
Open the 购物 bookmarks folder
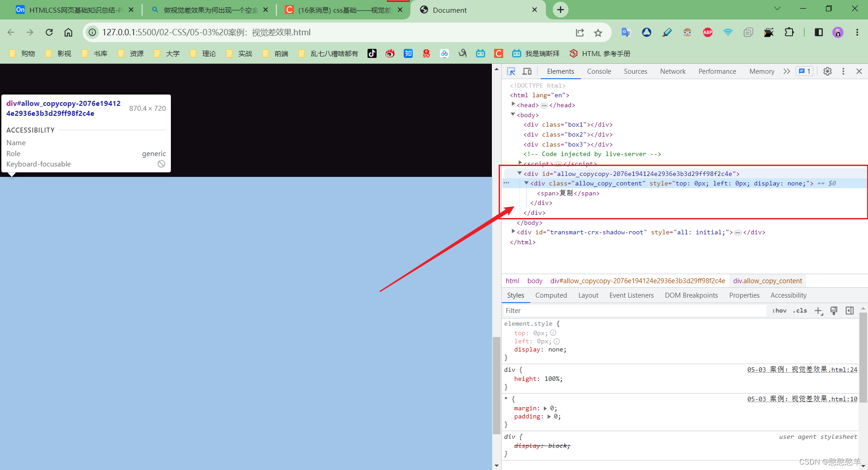pos(22,53)
